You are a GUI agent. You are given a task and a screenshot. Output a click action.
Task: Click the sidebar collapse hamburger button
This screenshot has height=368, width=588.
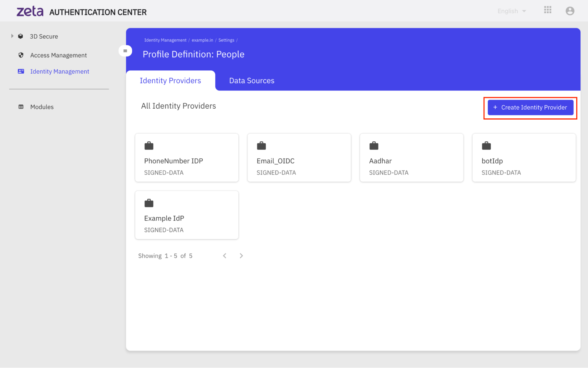coord(125,51)
